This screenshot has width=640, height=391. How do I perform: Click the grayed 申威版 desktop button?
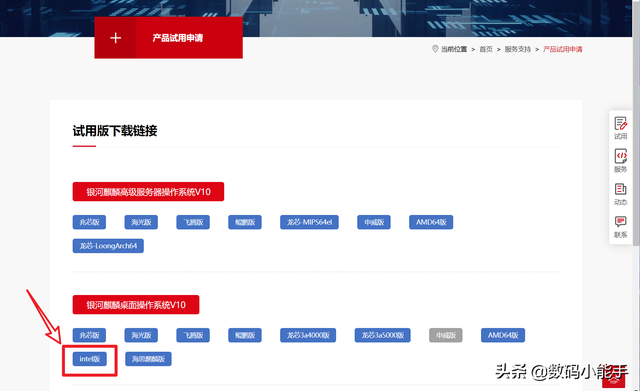point(446,335)
